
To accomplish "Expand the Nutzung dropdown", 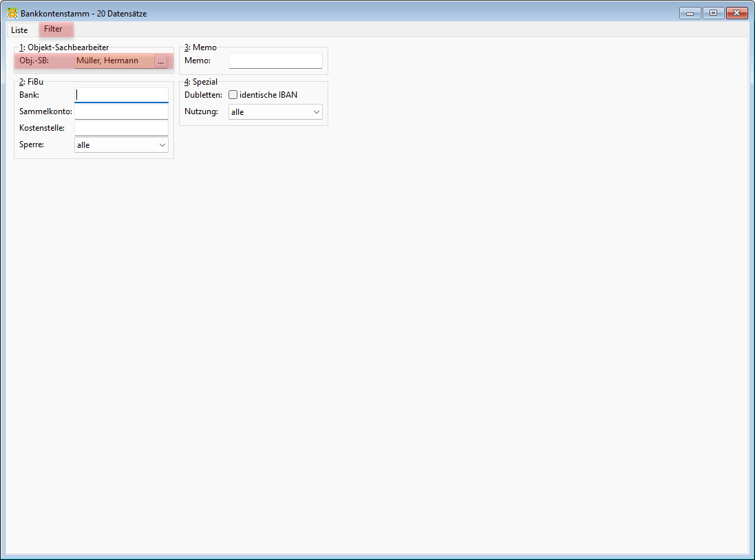I will pos(275,111).
